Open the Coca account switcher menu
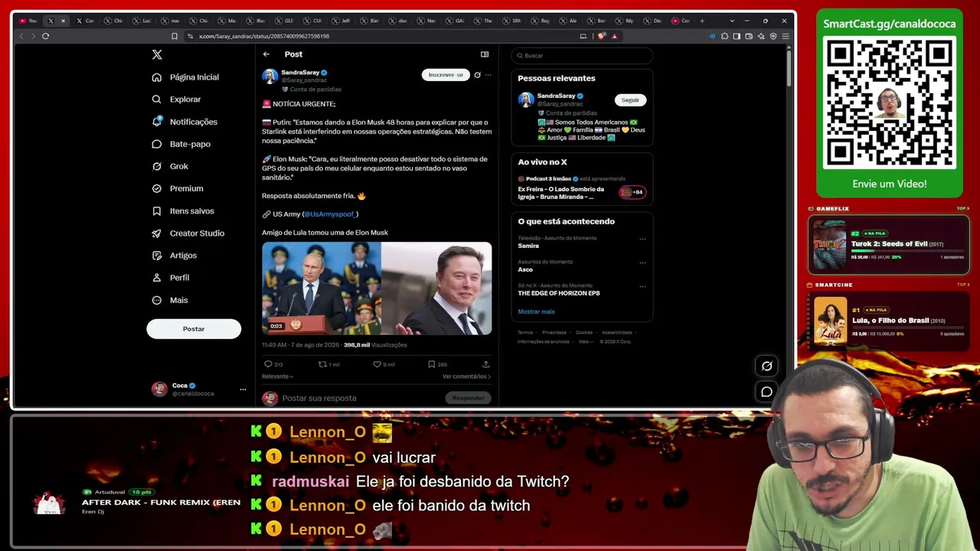This screenshot has height=551, width=980. point(199,389)
